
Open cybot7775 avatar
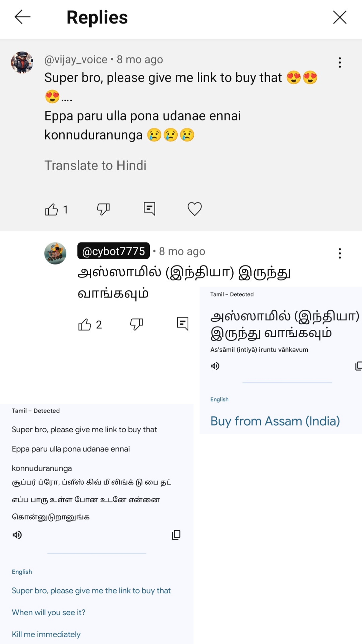click(55, 253)
